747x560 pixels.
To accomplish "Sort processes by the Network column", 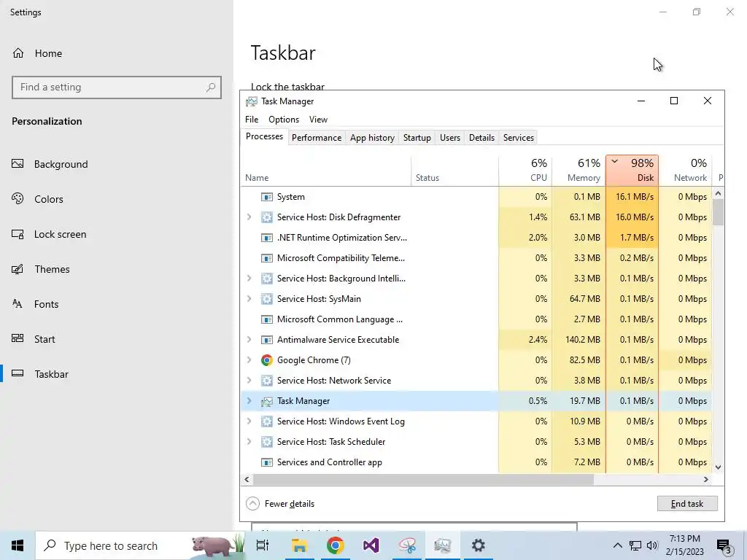I will [685, 170].
